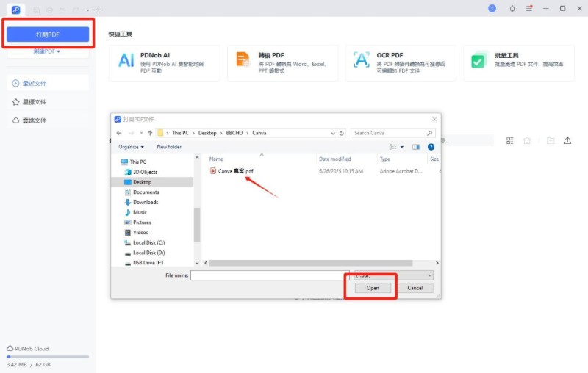The image size is (588, 373).
Task: Click Desktop in the address path
Action: click(207, 133)
